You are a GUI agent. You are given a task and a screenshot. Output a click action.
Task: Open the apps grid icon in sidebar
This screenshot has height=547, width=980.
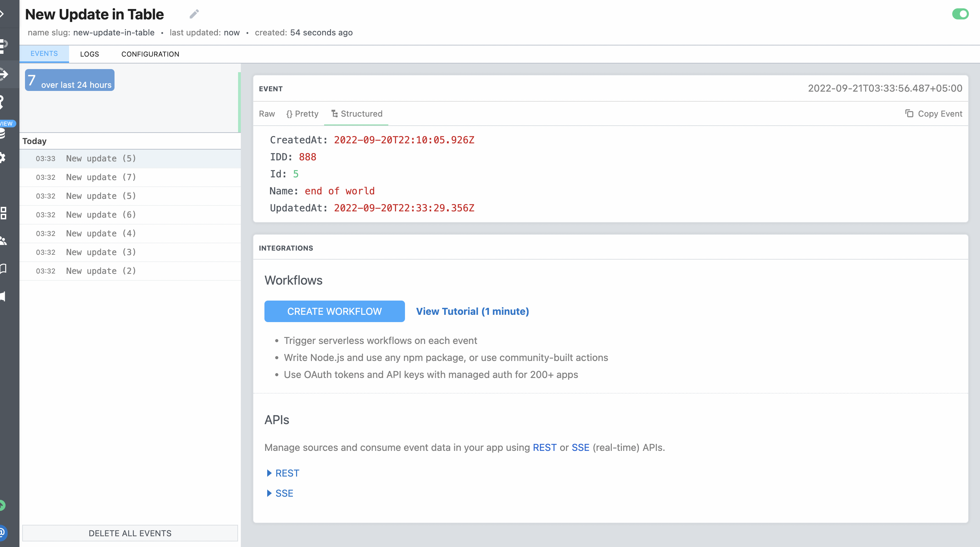pyautogui.click(x=3, y=213)
